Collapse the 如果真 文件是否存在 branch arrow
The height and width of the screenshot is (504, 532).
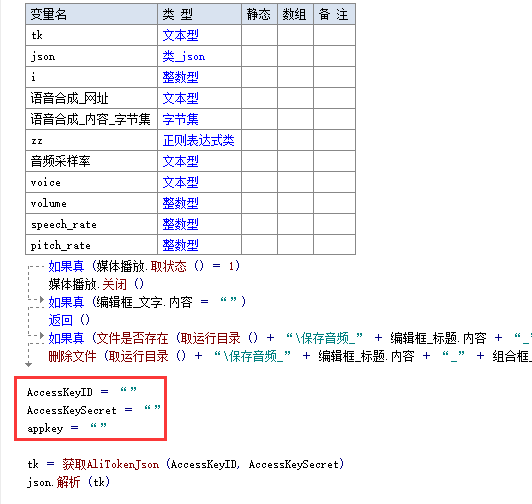[42, 336]
